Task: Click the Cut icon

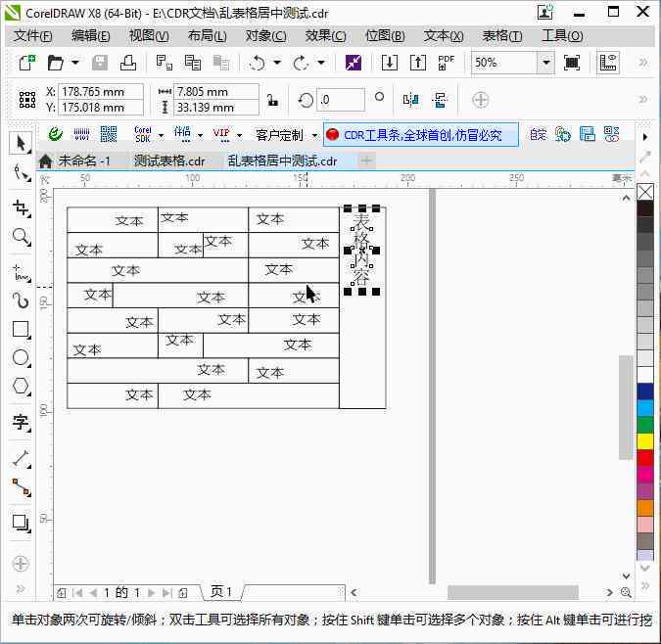Action: (164, 63)
